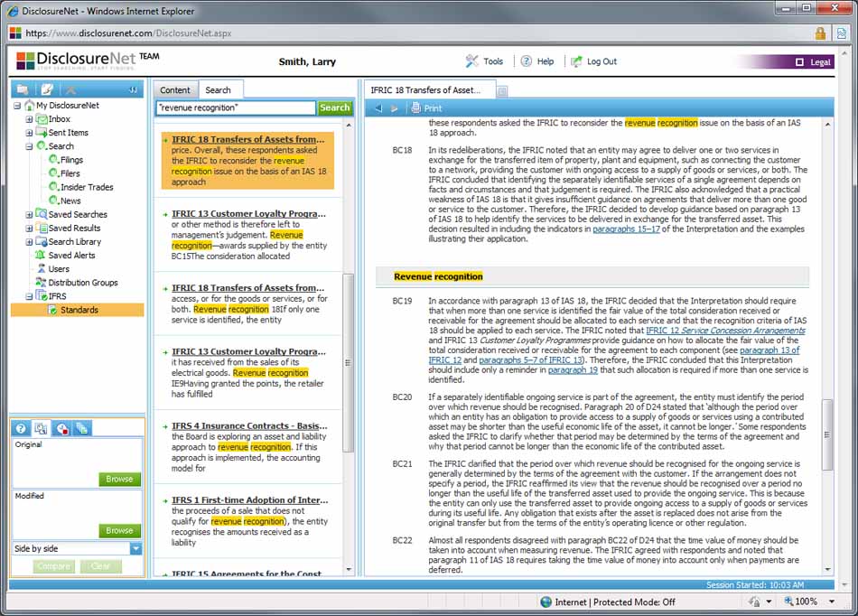Select Filings under Search
858x616 pixels.
[71, 160]
